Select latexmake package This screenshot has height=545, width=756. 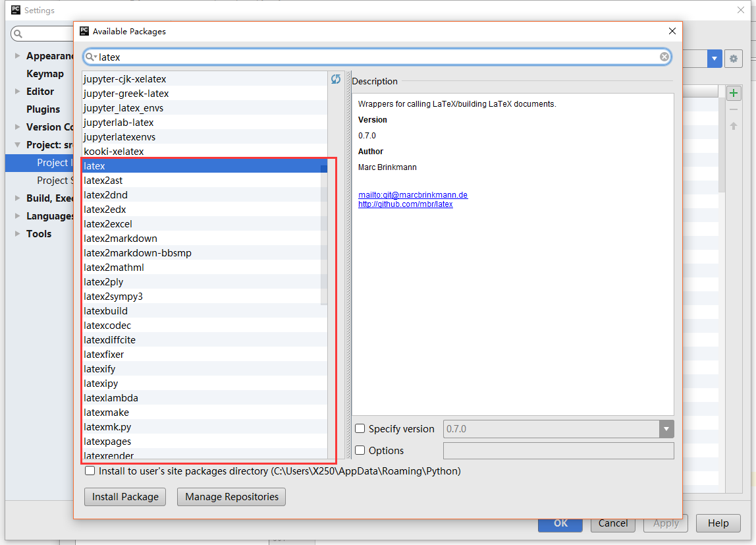point(204,412)
